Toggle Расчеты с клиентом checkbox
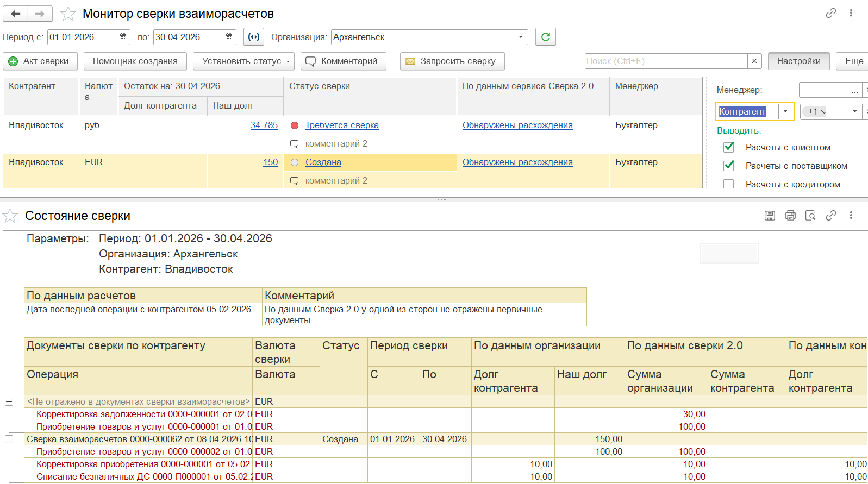This screenshot has height=484, width=868. 729,147
